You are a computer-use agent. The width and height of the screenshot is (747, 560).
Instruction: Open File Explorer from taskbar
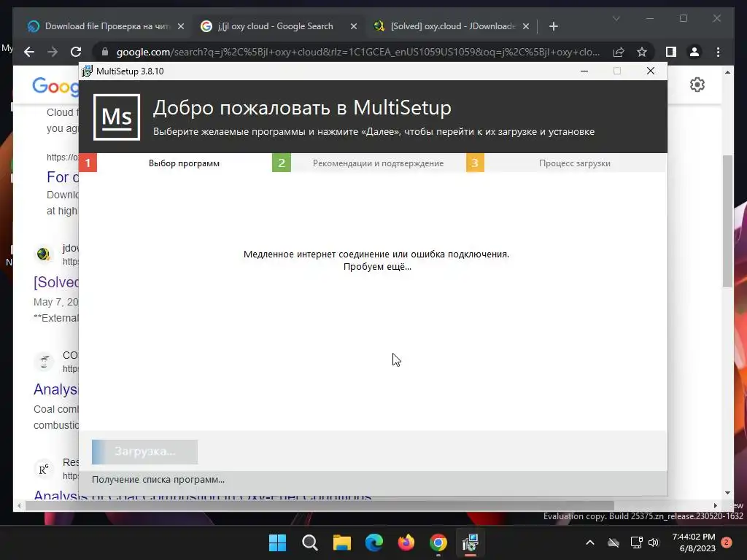[x=341, y=542]
